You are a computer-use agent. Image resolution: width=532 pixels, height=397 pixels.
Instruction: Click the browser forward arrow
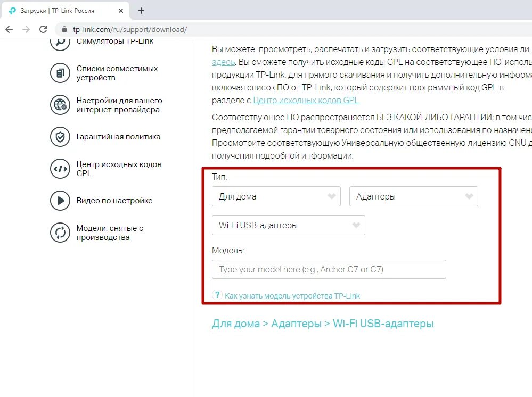[26, 29]
